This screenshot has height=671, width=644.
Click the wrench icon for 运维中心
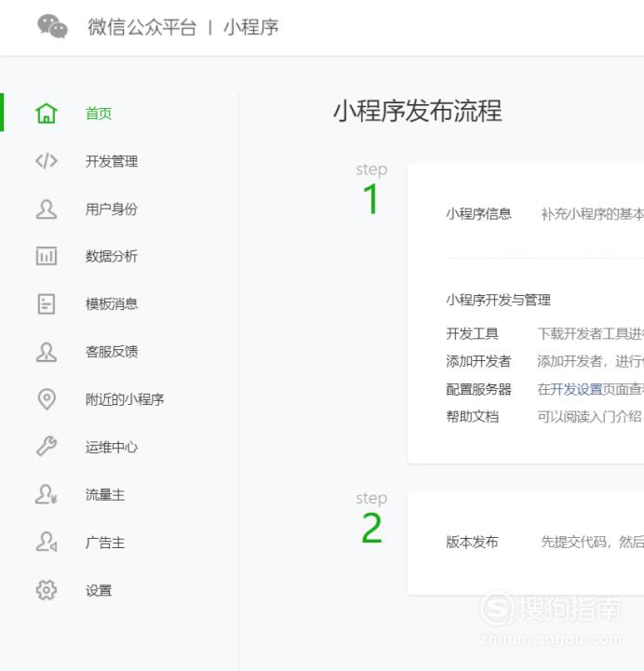[x=47, y=447]
